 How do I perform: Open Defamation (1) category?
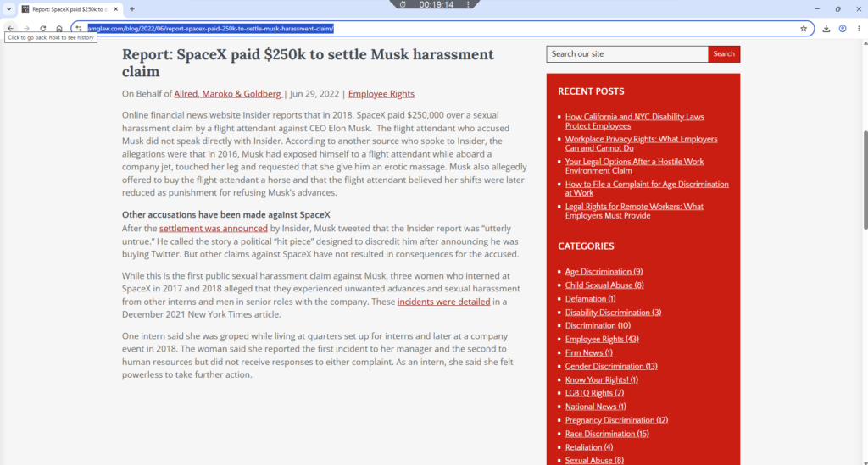click(x=590, y=299)
